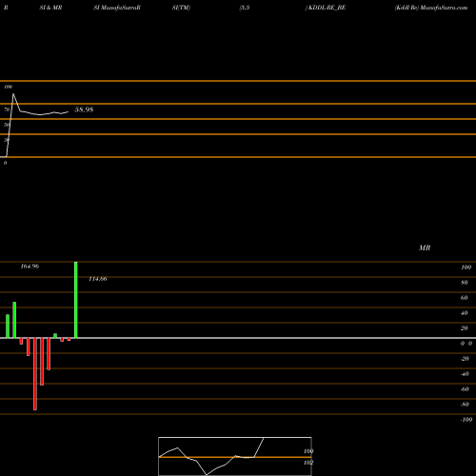
Task: Click the RSI value 58.98 label
Action: point(84,109)
